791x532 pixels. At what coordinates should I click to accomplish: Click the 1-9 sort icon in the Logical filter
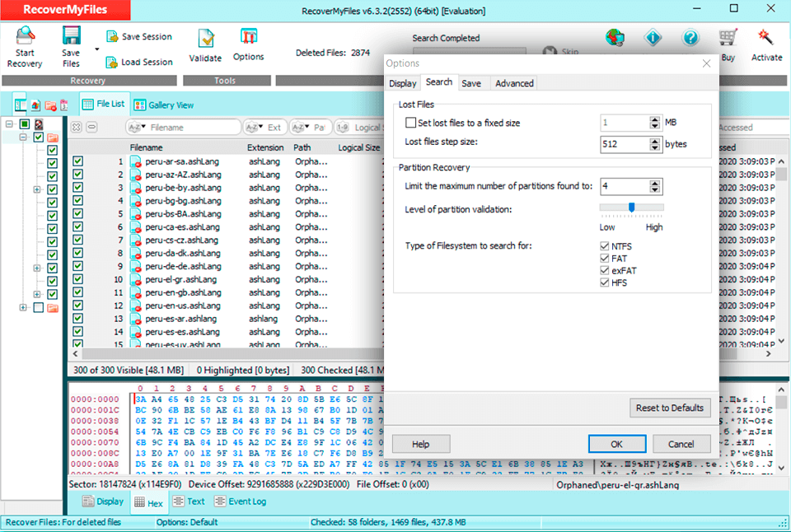343,128
